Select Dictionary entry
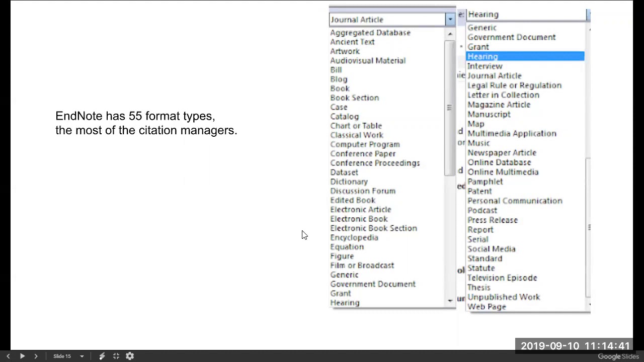Screen dimensions: 644x362 coord(349,182)
